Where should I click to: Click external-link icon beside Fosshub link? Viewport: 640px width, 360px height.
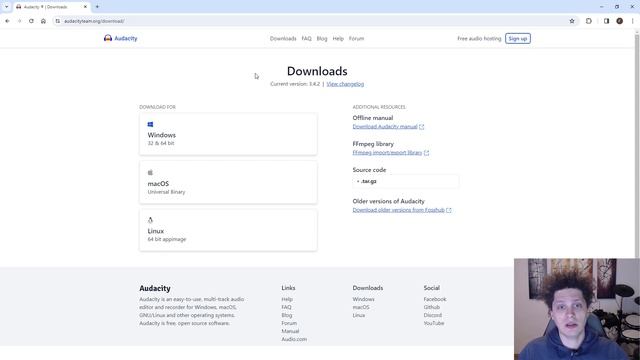(449, 210)
